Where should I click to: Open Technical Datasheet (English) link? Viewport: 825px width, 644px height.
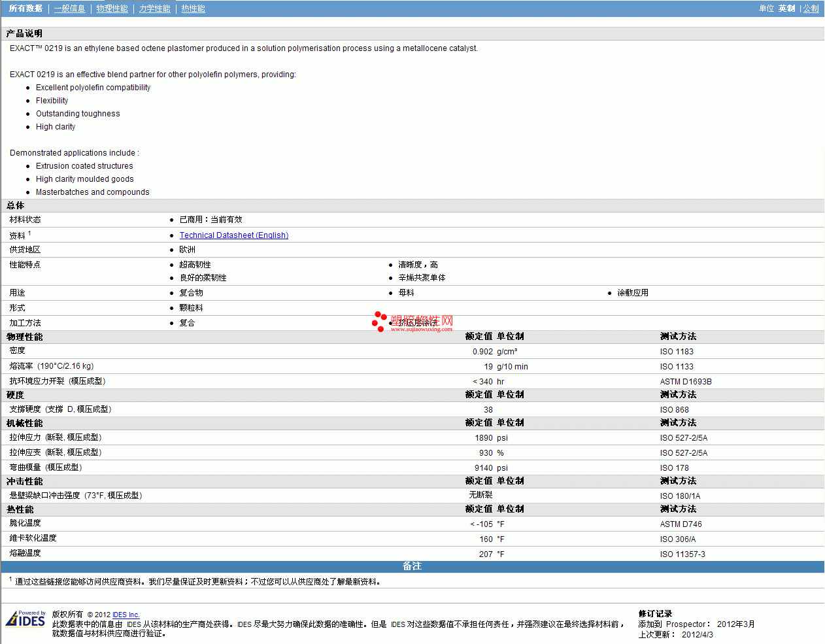(233, 235)
